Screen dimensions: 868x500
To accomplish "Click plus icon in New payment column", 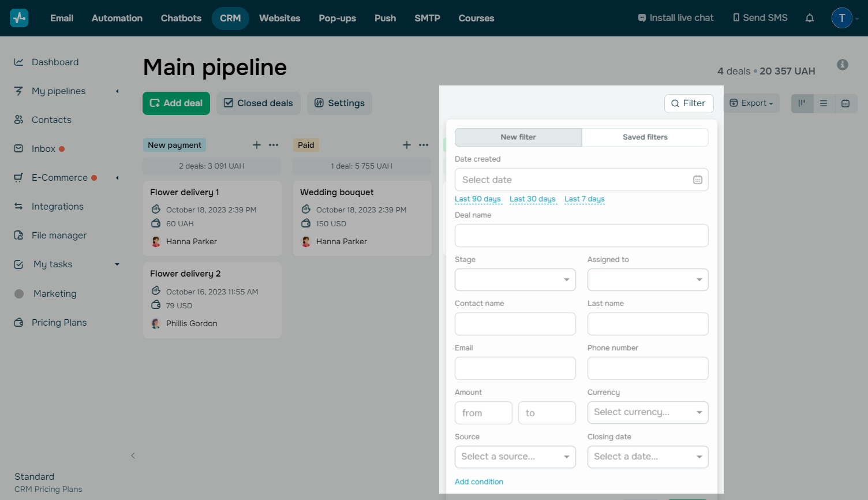I will (x=257, y=145).
